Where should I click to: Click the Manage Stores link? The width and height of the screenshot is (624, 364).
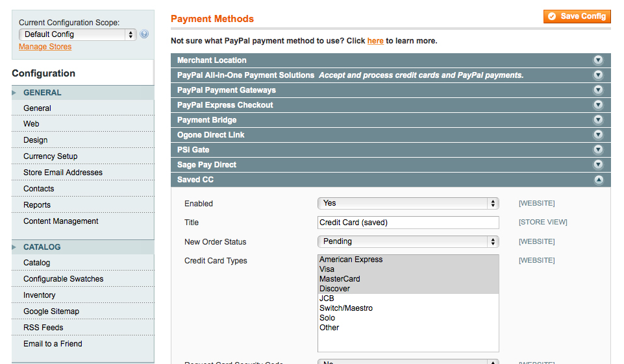coord(45,47)
